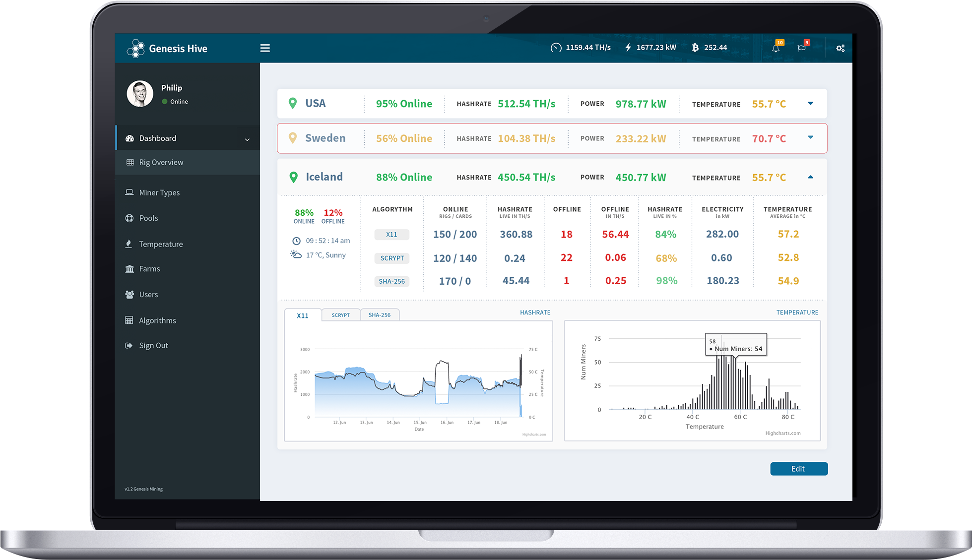Viewport: 972px width, 560px height.
Task: Expand the USA location row
Action: point(810,104)
